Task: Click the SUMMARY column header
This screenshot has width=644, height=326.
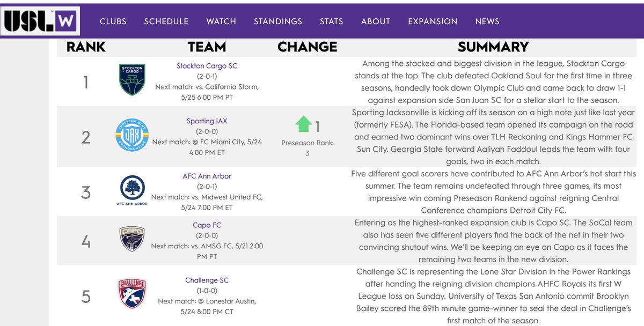Action: click(493, 47)
